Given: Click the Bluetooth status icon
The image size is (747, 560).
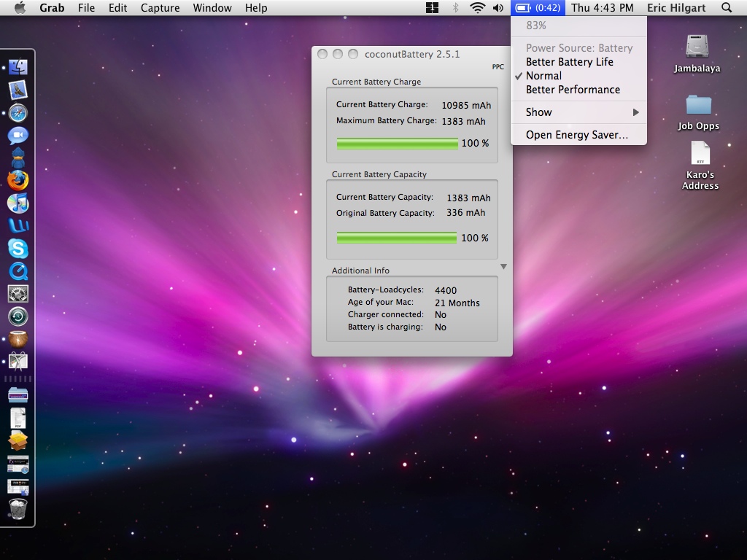Looking at the screenshot, I should [453, 8].
